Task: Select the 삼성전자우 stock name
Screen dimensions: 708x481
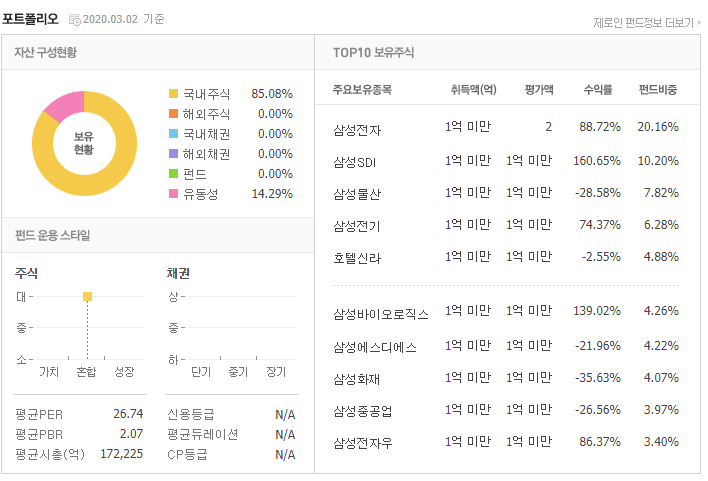Action: click(x=363, y=444)
